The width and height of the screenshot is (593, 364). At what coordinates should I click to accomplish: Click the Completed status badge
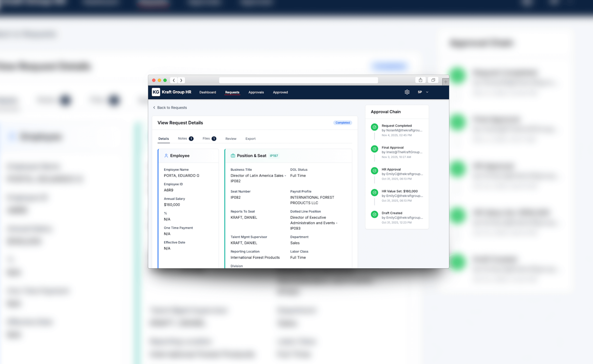tap(342, 123)
